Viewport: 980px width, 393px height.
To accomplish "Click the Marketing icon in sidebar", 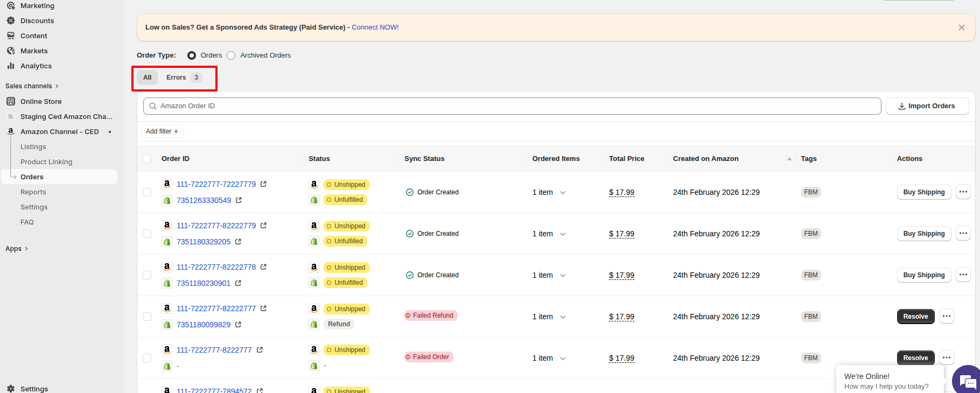I will click(11, 5).
